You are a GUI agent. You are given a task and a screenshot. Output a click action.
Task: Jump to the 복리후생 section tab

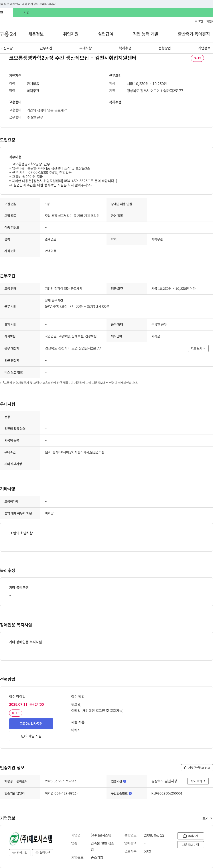125,48
